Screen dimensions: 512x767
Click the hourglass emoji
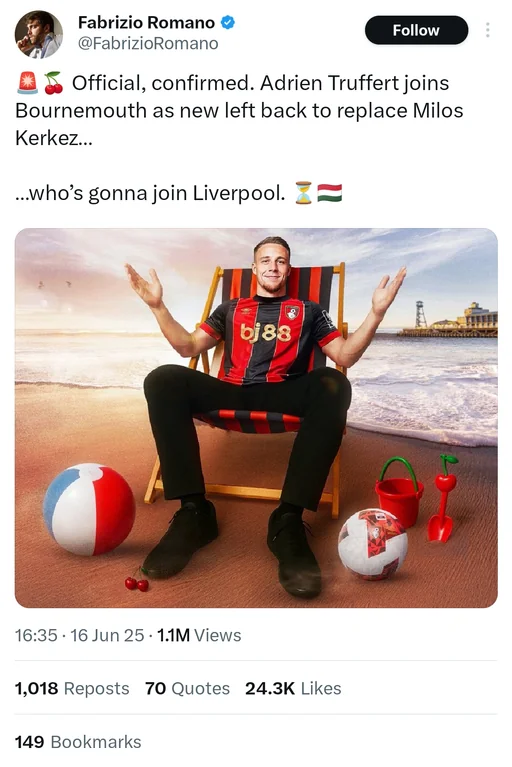303,193
